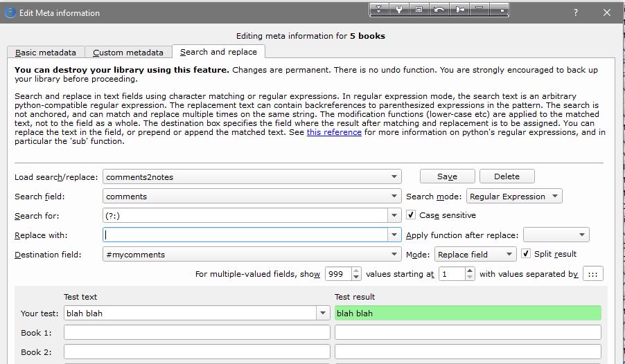Click the Your test text field with blah blah
The image size is (625, 364).
click(190, 313)
